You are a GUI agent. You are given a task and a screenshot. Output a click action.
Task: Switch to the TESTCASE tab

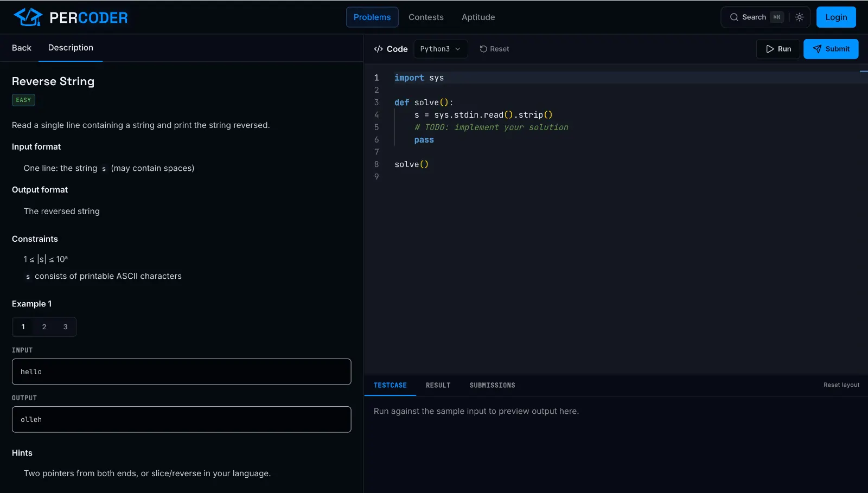click(390, 385)
